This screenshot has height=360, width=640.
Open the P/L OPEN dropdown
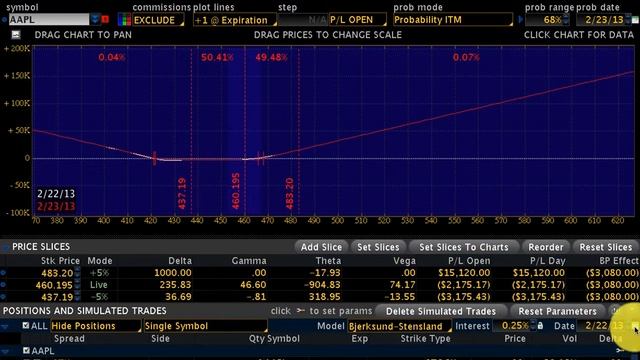358,20
